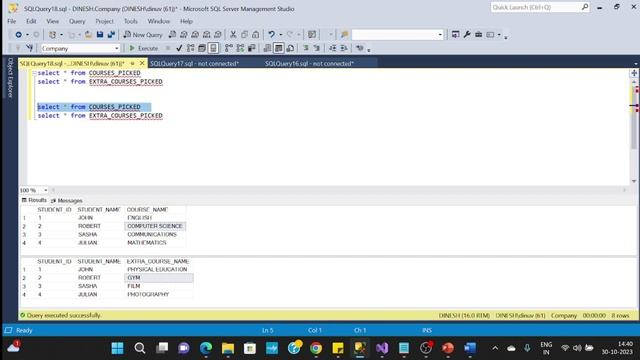Image resolution: width=640 pixels, height=360 pixels.
Task: Open the Edit menu
Action: [31, 21]
